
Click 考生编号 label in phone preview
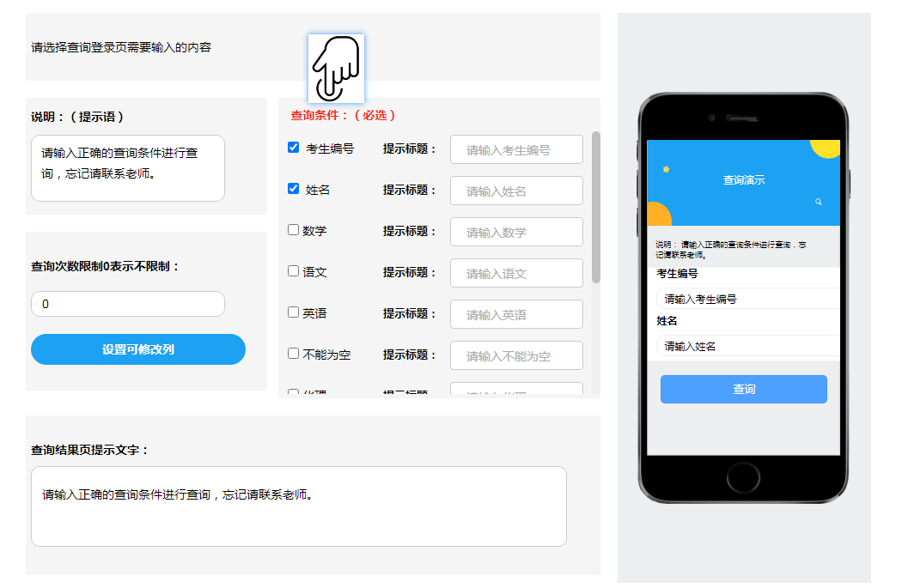coord(677,274)
